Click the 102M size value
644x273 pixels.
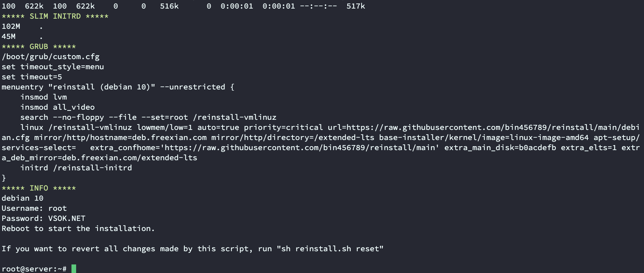tap(11, 26)
